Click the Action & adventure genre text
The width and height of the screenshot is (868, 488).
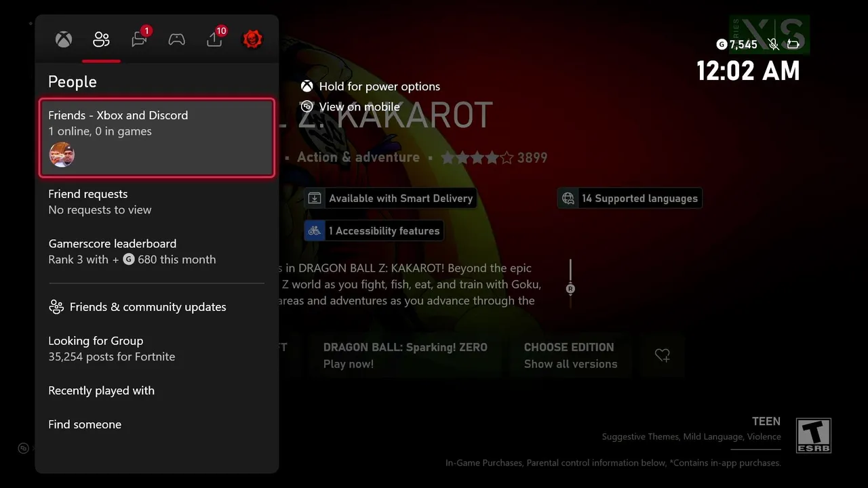tap(358, 157)
